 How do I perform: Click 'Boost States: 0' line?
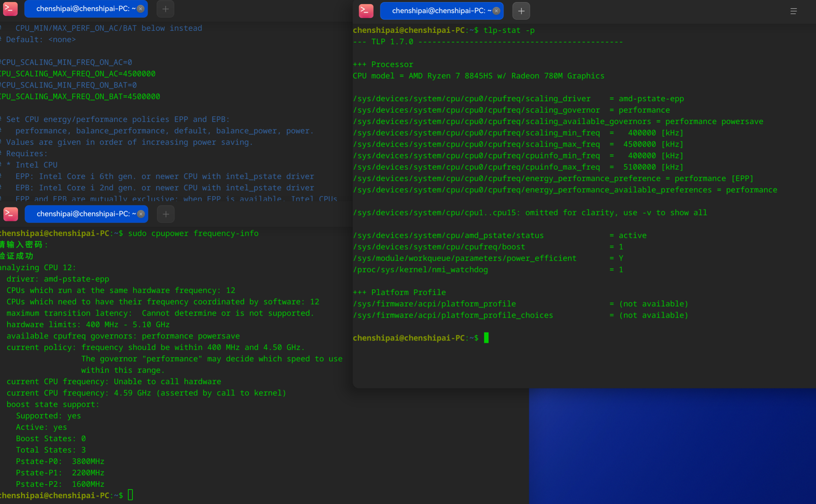click(51, 439)
